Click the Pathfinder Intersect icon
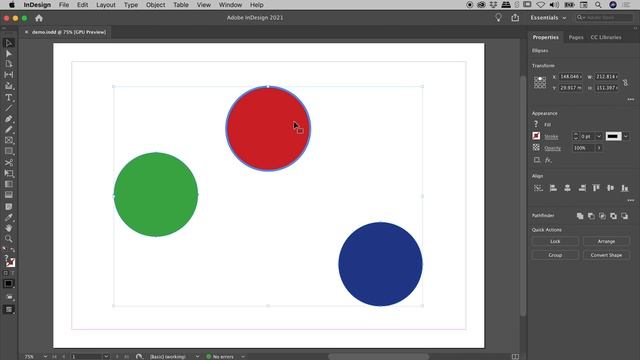The width and height of the screenshot is (640, 360). click(602, 216)
